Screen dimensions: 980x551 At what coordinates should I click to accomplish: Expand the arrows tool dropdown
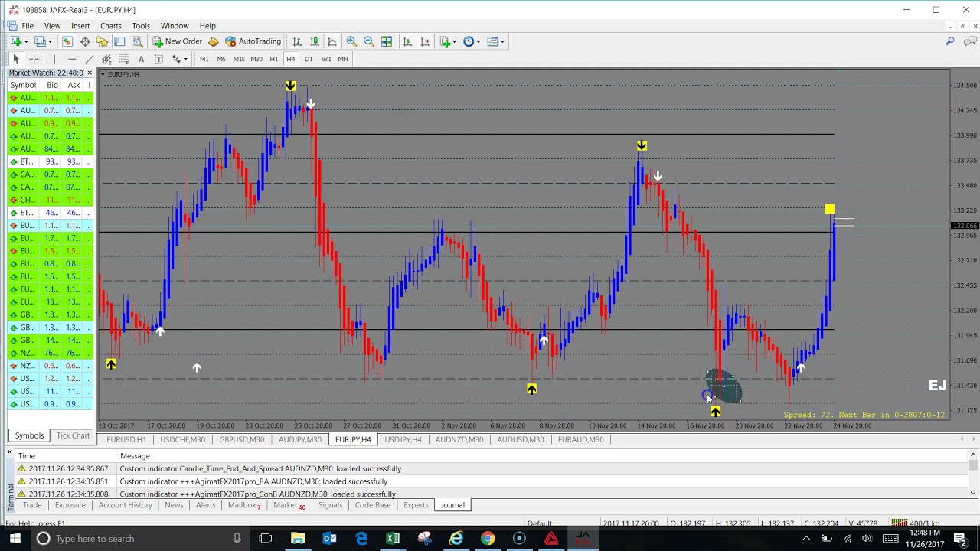click(x=186, y=59)
